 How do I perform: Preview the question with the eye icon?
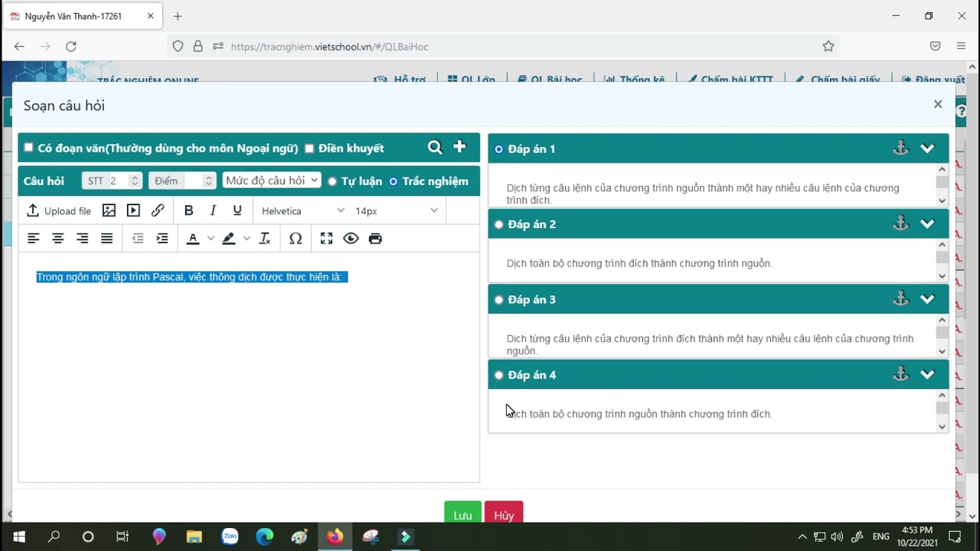tap(351, 239)
